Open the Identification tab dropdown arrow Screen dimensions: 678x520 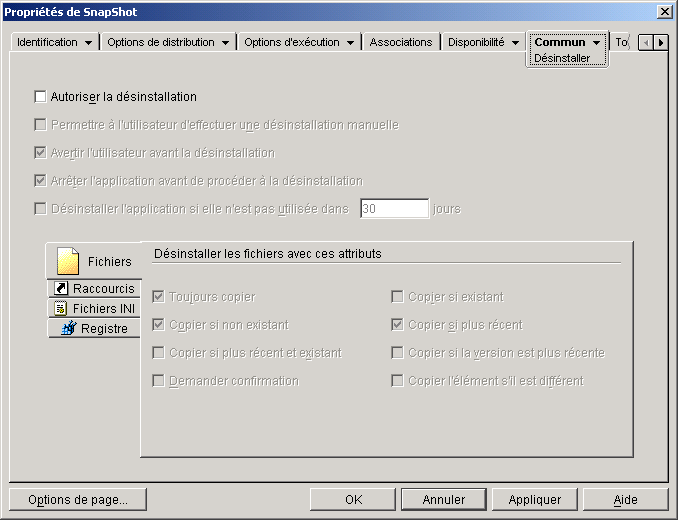click(88, 43)
